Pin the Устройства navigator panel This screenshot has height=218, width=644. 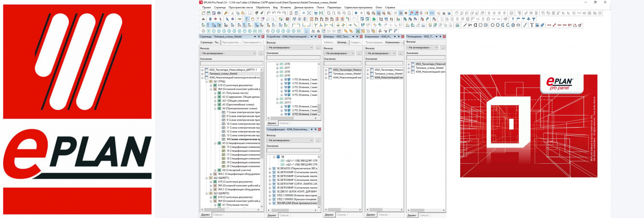[315, 37]
